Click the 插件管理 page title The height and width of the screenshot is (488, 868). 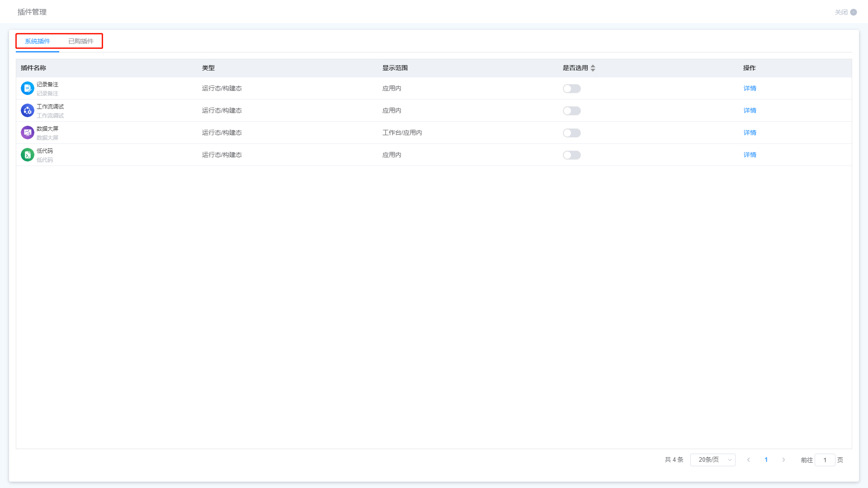(x=32, y=12)
